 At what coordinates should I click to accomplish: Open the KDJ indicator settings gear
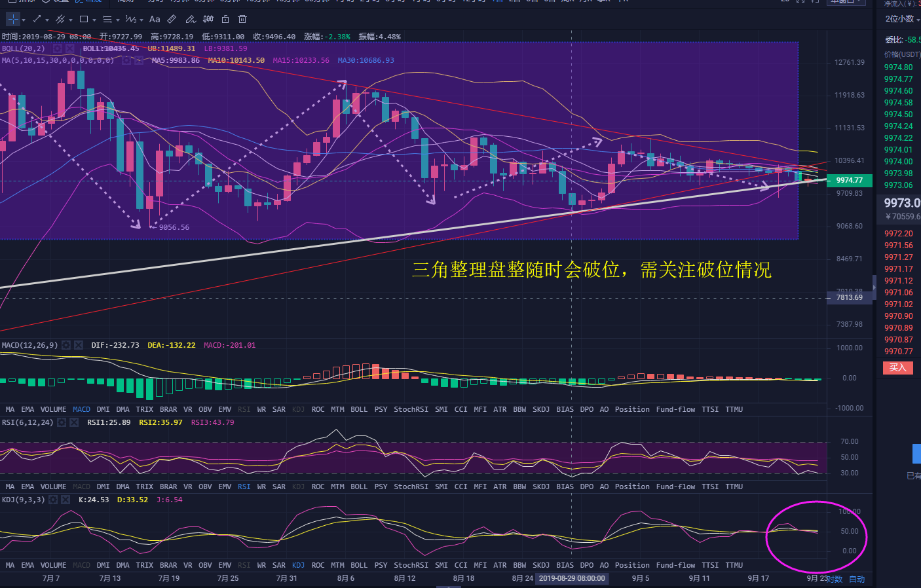tap(54, 500)
